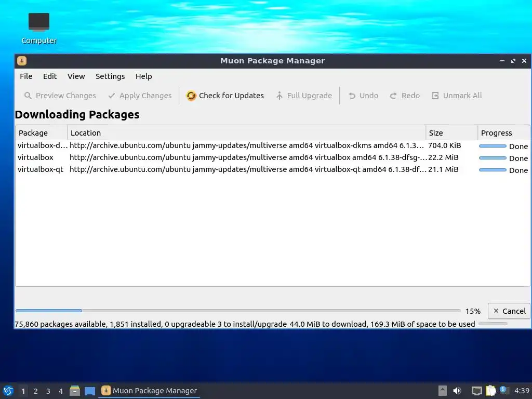Viewport: 532px width, 399px height.
Task: Open the Settings menu
Action: 110,76
